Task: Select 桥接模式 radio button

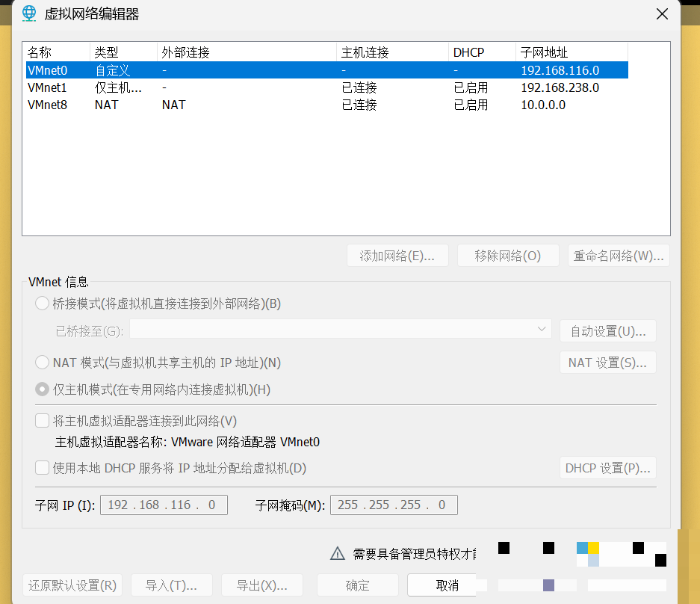Action: pyautogui.click(x=42, y=303)
